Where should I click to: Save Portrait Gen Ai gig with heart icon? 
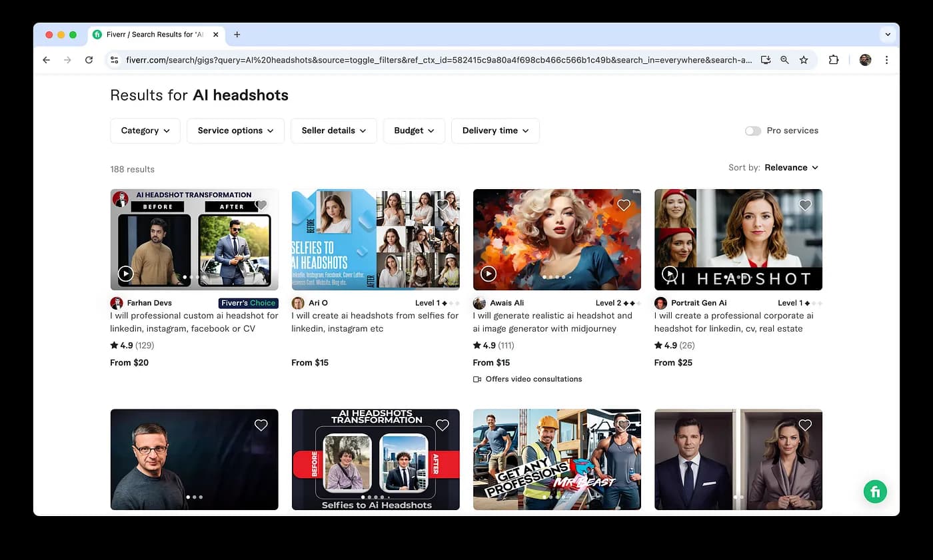coord(805,205)
